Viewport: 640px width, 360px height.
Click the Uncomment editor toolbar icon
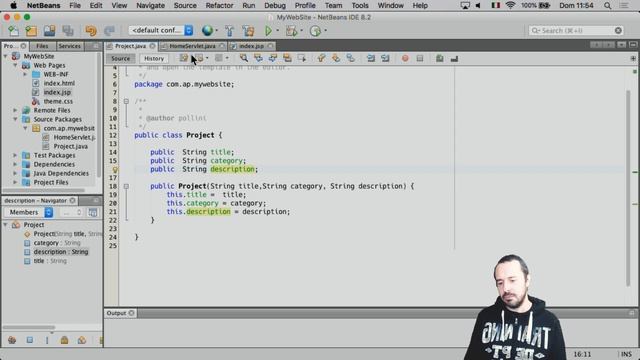(x=454, y=58)
